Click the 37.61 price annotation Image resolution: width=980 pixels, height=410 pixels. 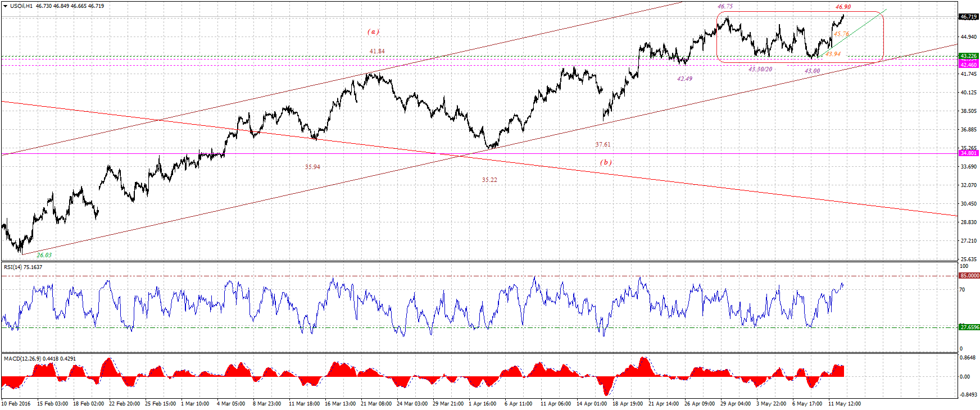(x=603, y=145)
